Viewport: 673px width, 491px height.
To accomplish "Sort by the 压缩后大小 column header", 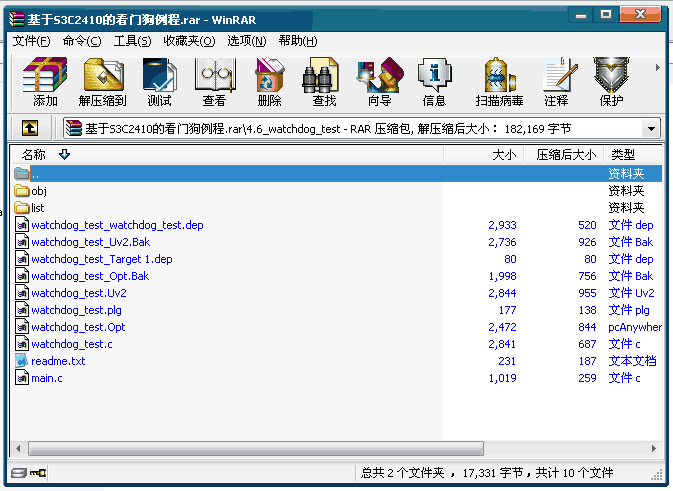I will point(564,155).
